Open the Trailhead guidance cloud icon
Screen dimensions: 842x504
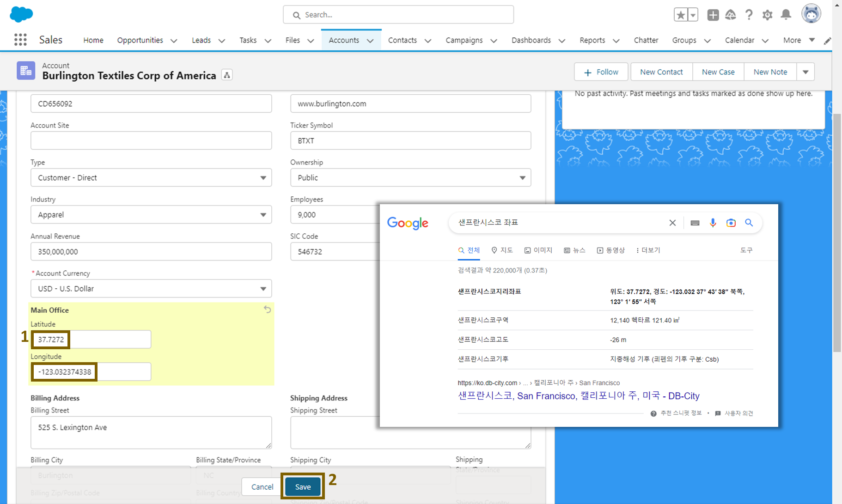tap(731, 15)
